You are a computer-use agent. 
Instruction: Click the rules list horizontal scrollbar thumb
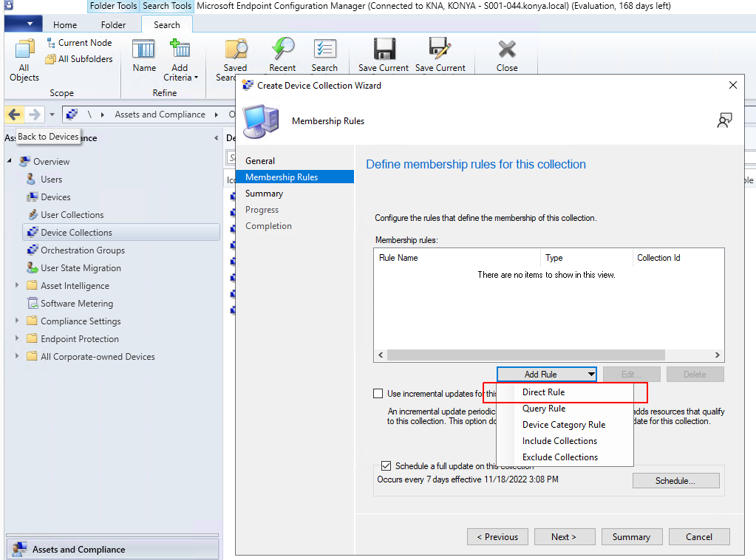[x=526, y=355]
